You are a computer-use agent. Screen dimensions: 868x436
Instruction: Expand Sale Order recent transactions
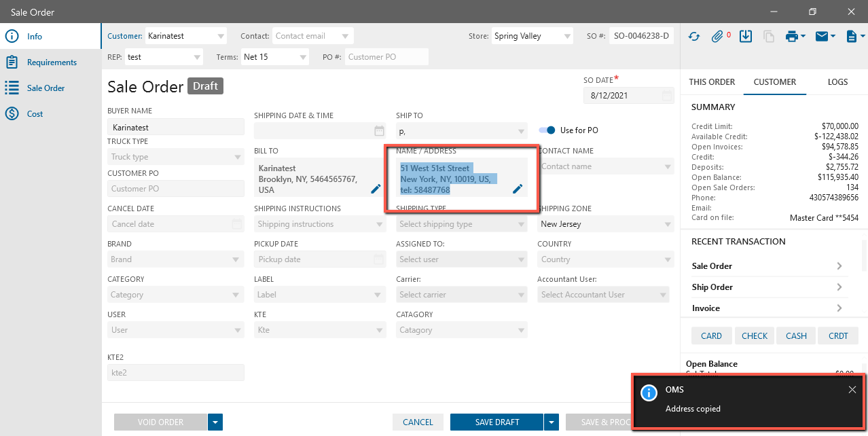[x=839, y=266]
